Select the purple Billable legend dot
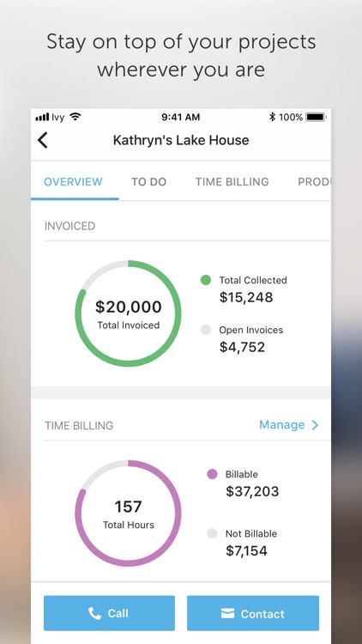Viewport: 362px width, 644px height. (212, 474)
